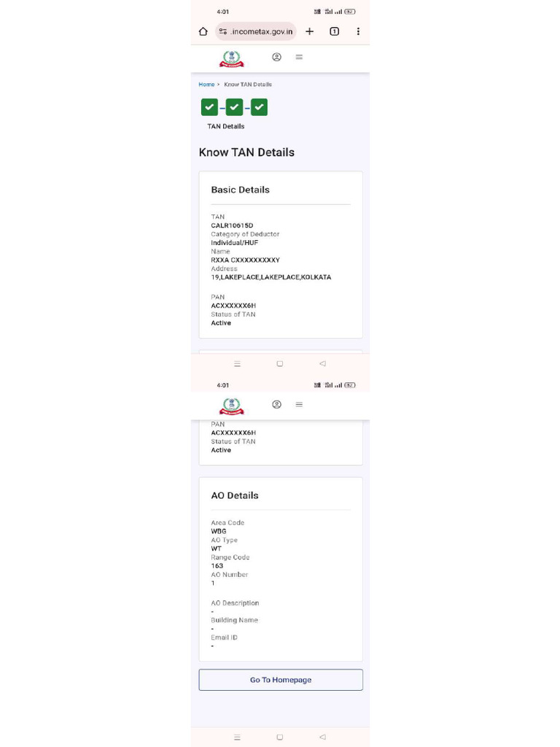Tap the Income Tax logo in the upper header
560x747 pixels.
click(232, 58)
